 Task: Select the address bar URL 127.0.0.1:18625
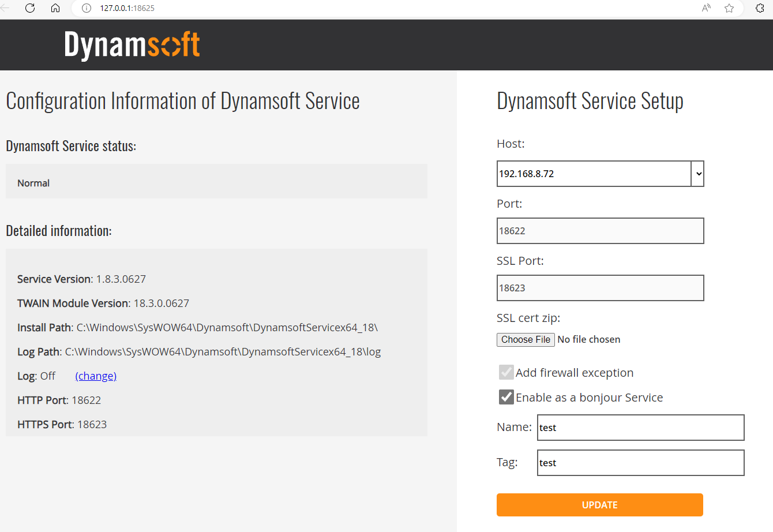[127, 8]
